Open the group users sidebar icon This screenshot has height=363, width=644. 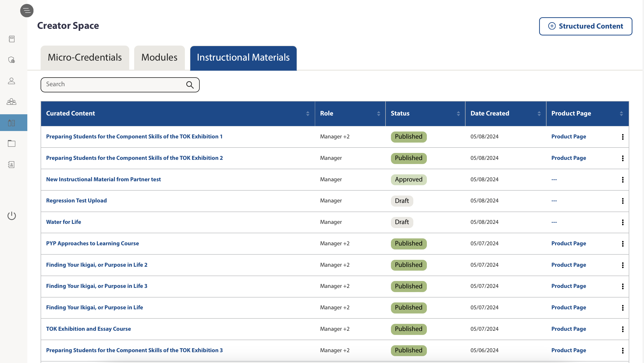point(12,101)
